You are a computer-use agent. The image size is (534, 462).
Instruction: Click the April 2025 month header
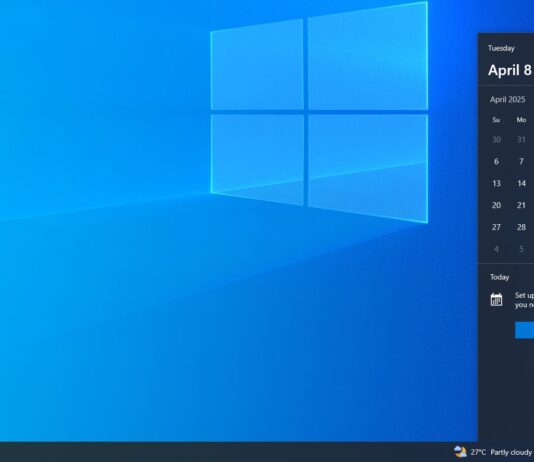(x=507, y=99)
